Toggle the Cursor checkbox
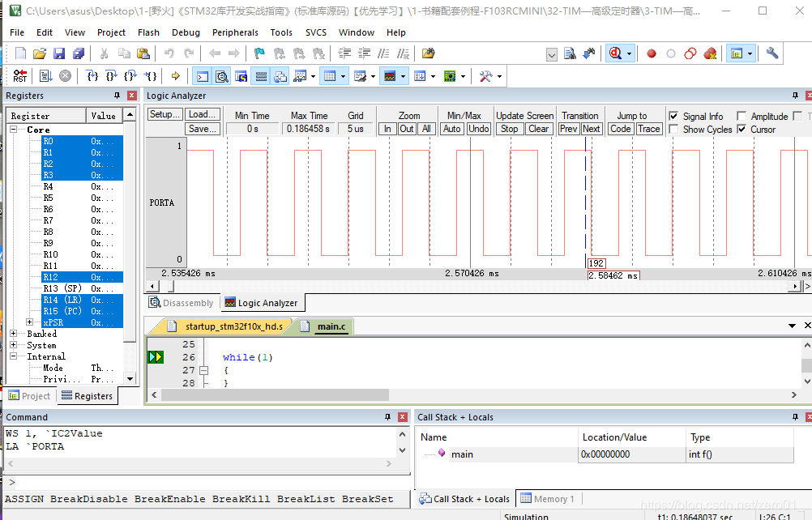Screen dimensions: 812x520 (x=741, y=129)
